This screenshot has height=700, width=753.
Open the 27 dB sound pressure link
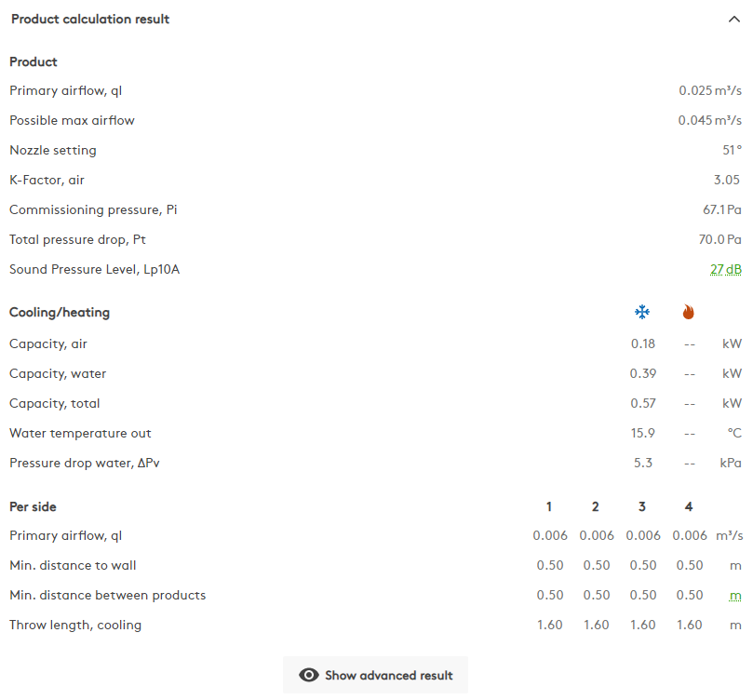[727, 268]
